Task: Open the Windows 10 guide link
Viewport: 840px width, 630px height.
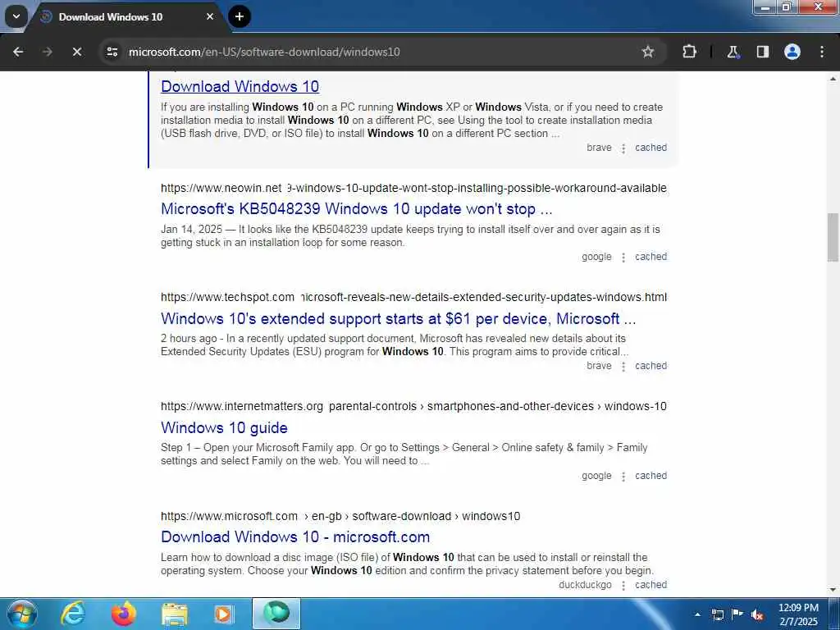Action: (224, 427)
